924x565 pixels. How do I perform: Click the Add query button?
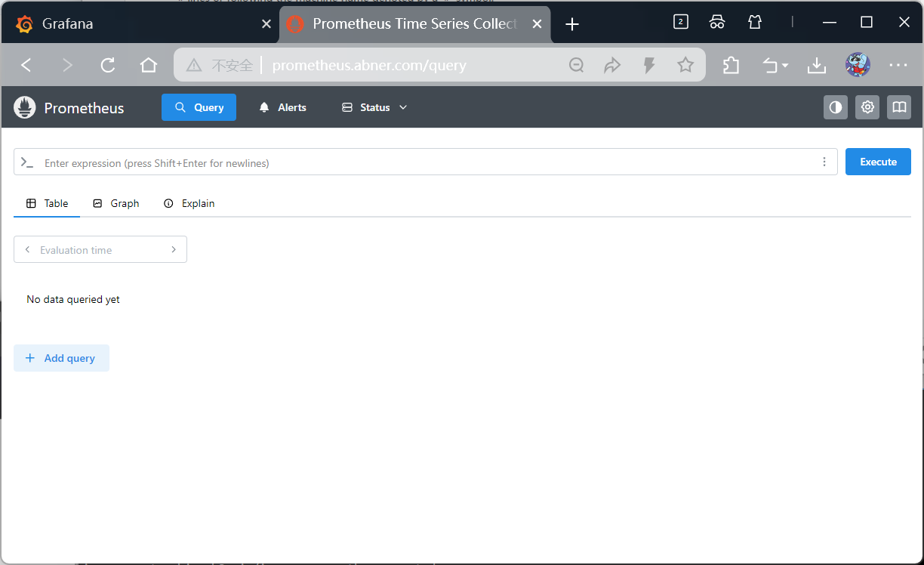(x=61, y=358)
